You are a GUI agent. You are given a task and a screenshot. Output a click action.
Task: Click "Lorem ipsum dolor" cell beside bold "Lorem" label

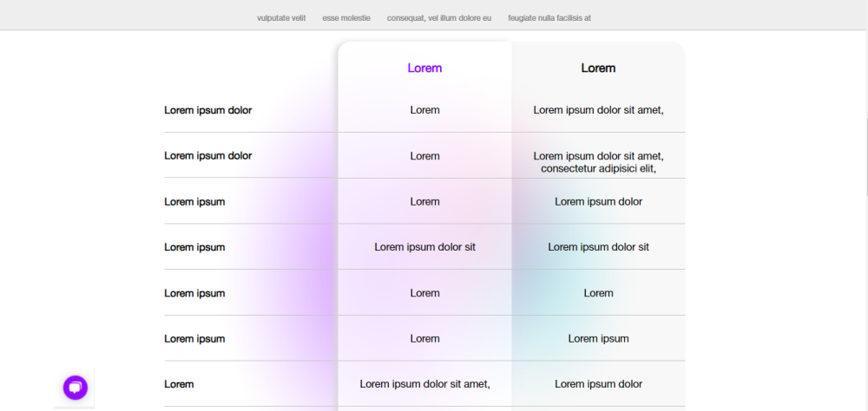(598, 384)
